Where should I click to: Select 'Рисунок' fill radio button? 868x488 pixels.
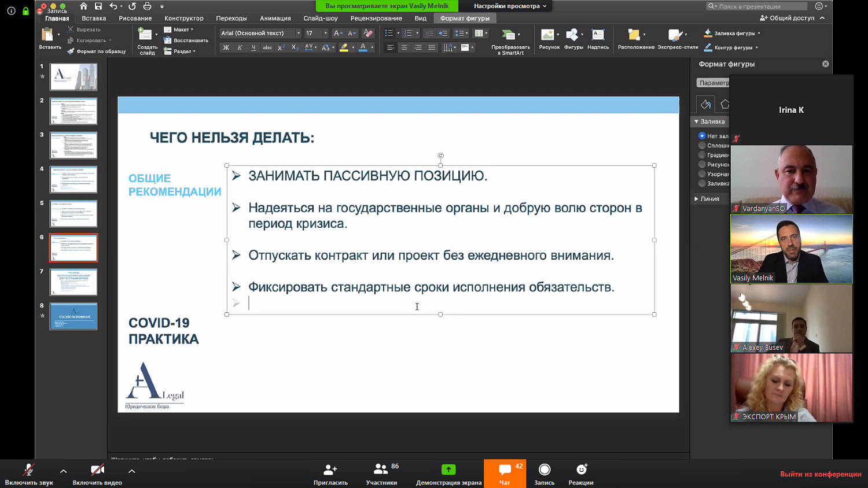pyautogui.click(x=702, y=164)
